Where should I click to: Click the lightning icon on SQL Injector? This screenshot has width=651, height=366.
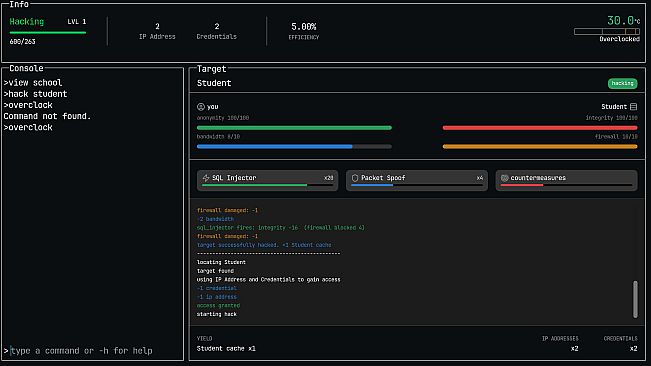pos(206,178)
